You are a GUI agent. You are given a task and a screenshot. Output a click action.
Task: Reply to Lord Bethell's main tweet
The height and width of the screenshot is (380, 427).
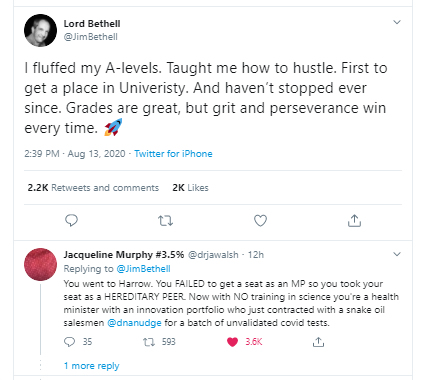(71, 221)
